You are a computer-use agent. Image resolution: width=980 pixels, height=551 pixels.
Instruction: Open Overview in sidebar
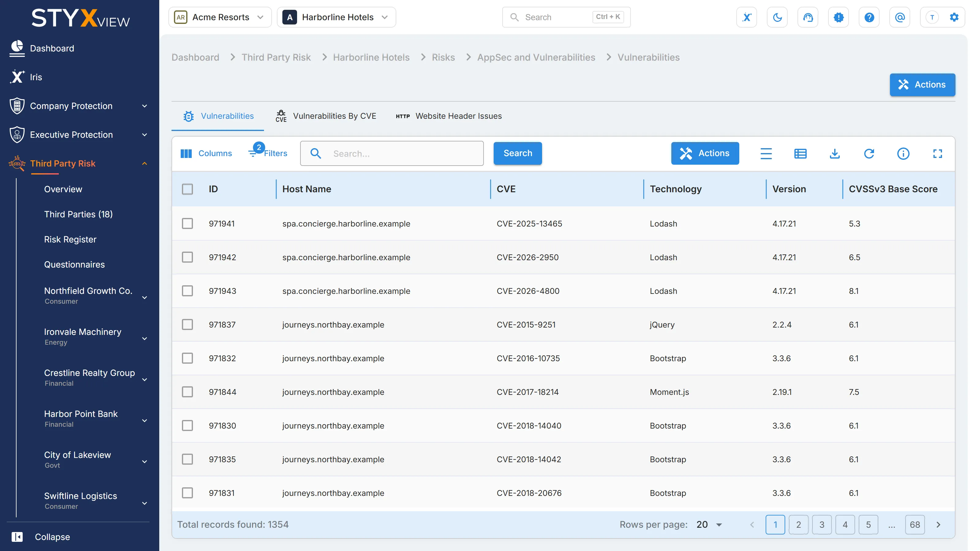click(63, 189)
